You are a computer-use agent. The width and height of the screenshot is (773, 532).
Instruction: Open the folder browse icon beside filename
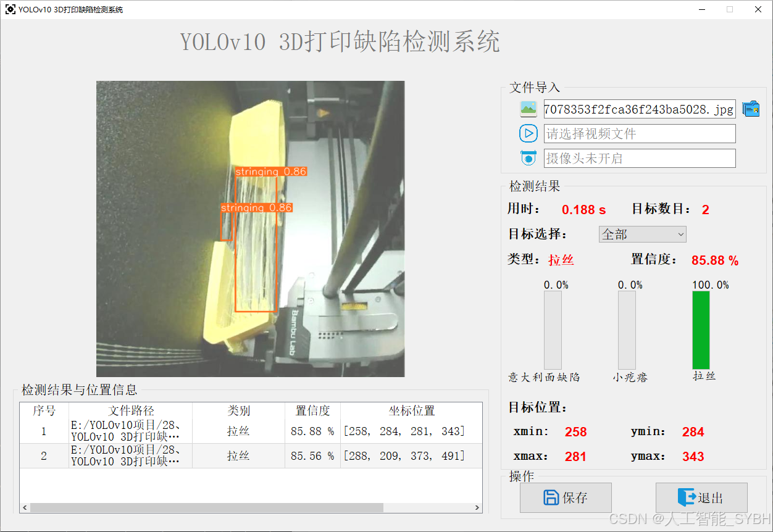click(751, 109)
